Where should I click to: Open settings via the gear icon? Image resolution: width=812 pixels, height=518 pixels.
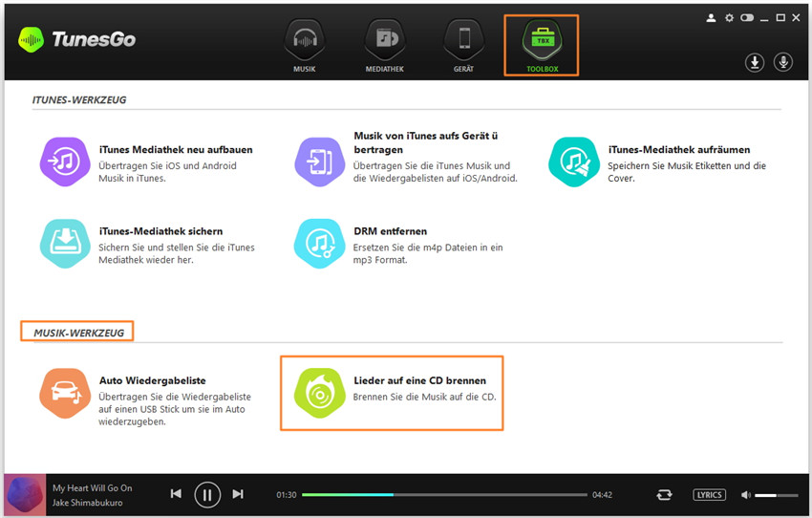coord(729,18)
